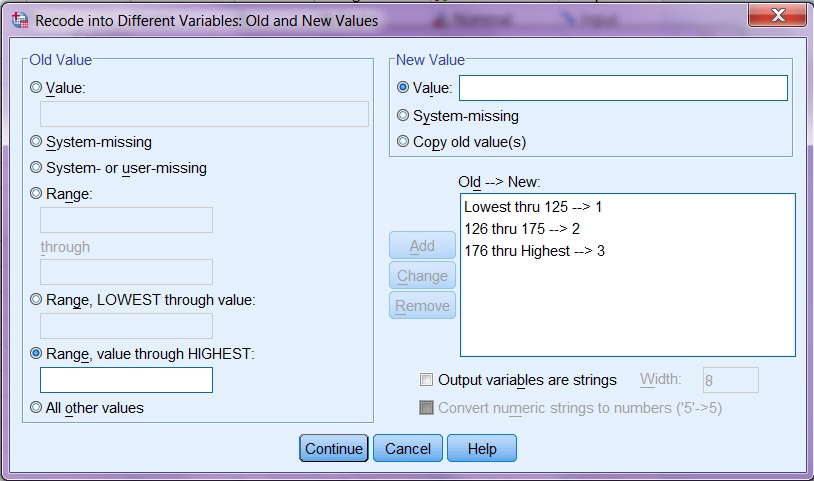
Task: Select '126 thru 175 --> 2' list entry
Action: coord(520,229)
